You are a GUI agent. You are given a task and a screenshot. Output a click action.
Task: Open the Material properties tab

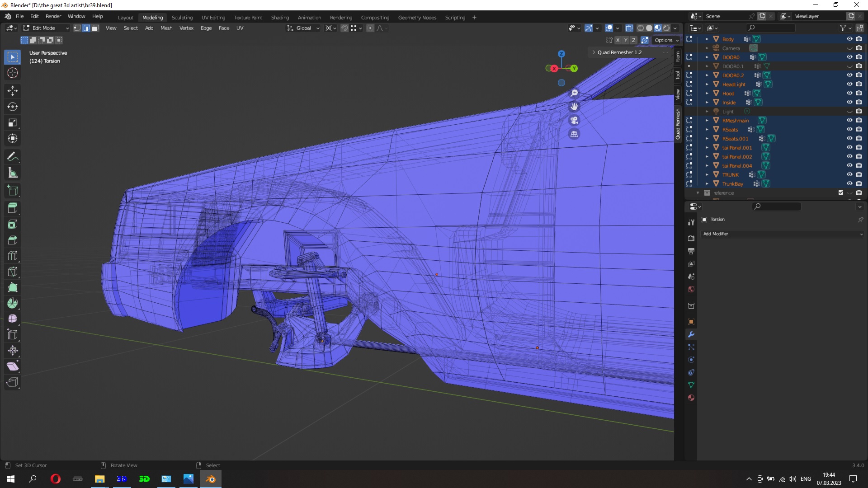click(x=691, y=398)
